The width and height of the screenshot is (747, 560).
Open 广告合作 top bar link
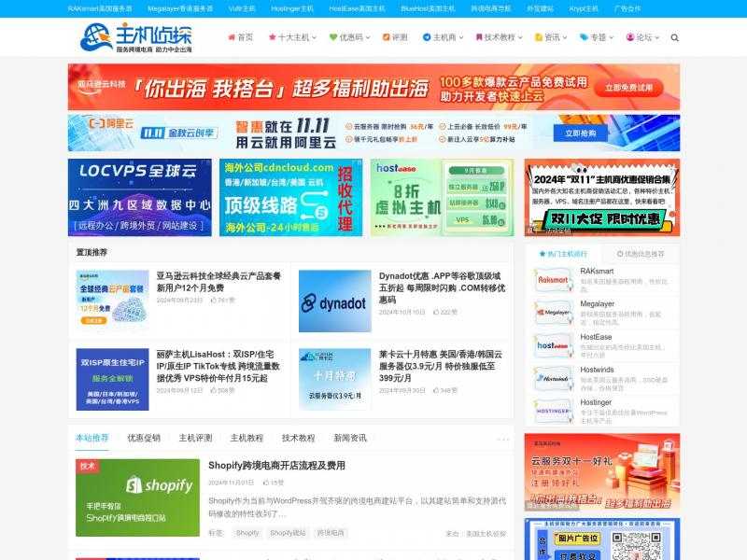tap(627, 8)
